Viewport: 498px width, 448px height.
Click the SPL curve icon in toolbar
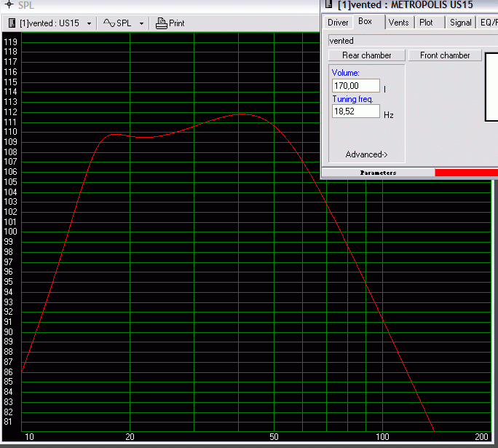pyautogui.click(x=109, y=23)
